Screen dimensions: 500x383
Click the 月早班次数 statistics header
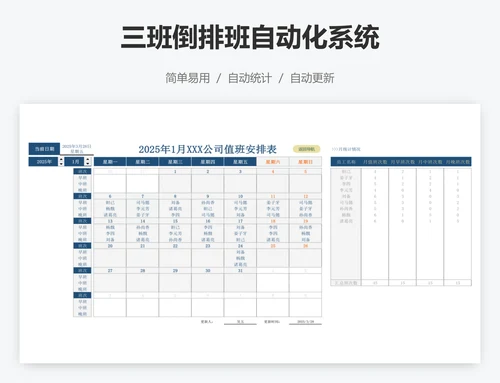coord(402,162)
